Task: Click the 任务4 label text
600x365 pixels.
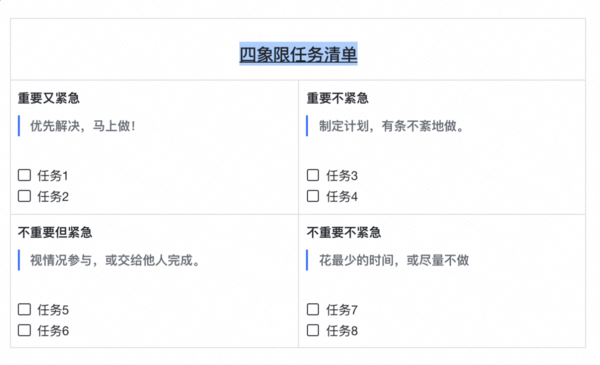Action: (x=342, y=196)
